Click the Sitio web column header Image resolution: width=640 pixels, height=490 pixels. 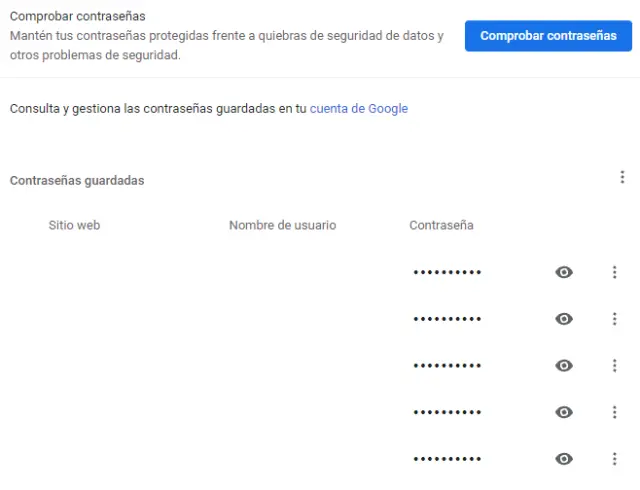74,225
